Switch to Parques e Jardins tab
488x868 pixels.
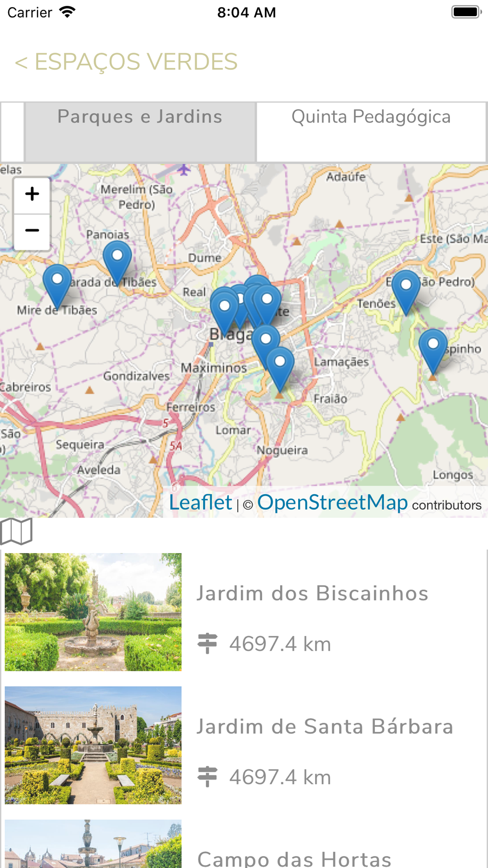(x=140, y=132)
